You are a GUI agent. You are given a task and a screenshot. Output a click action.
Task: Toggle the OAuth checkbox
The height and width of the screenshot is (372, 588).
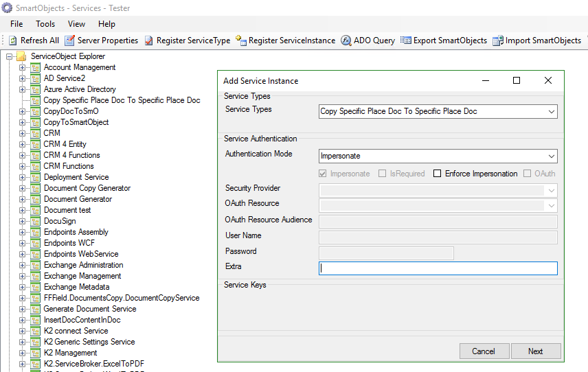point(528,174)
